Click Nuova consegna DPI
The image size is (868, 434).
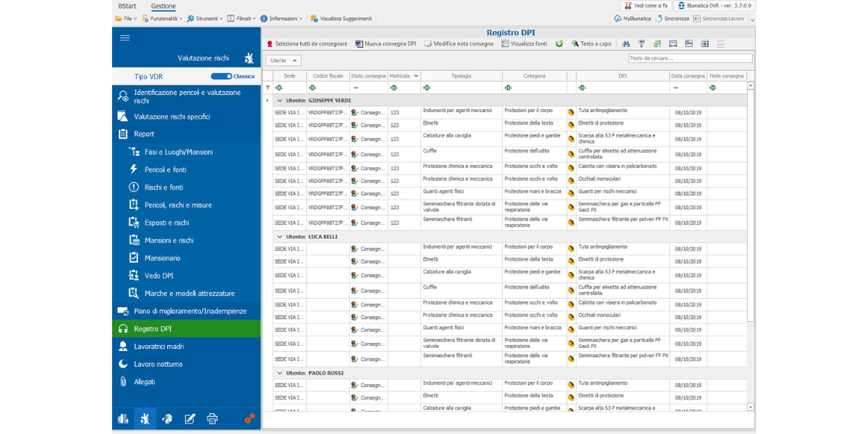coord(386,44)
